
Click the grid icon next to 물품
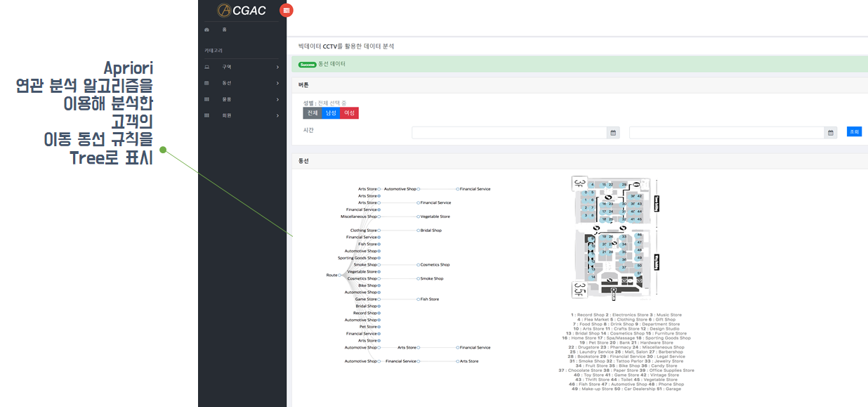(x=207, y=98)
